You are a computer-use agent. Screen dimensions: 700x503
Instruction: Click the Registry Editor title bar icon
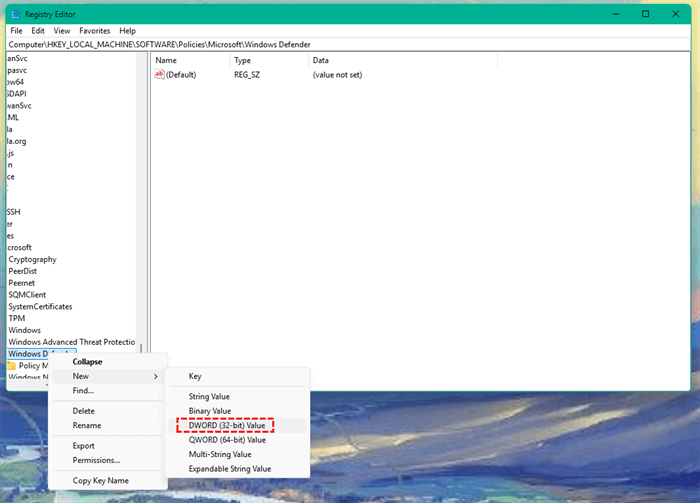tap(15, 14)
